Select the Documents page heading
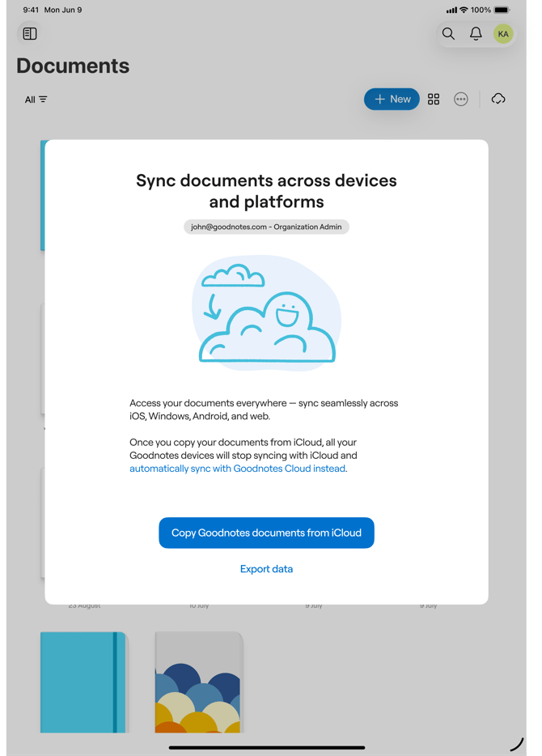Viewport: 542px width, 756px height. click(73, 66)
